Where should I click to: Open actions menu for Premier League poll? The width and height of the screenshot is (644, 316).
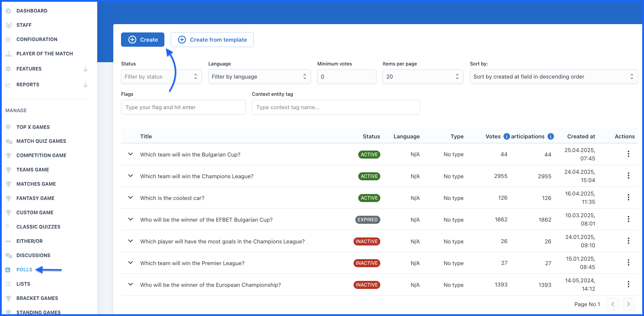(628, 263)
